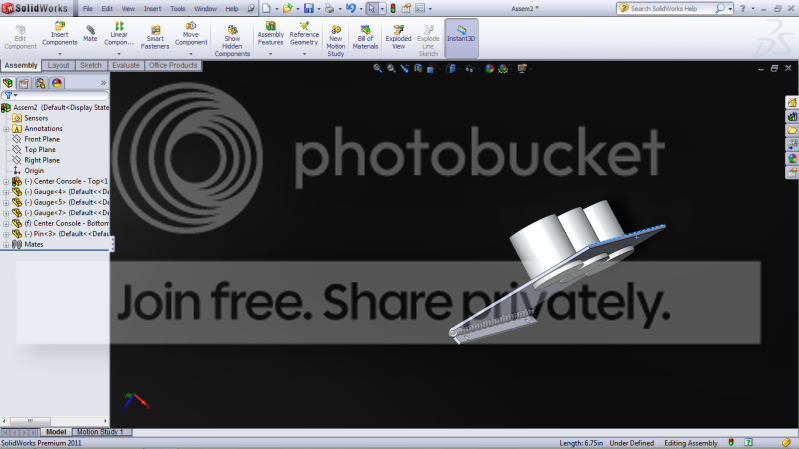Click the Select cursor tool
The height and width of the screenshot is (449, 799).
372,8
